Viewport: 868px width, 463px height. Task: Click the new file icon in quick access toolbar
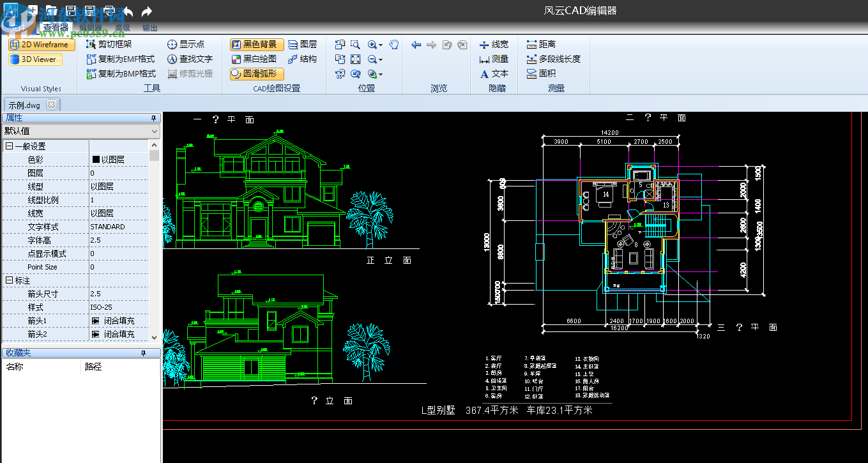tap(33, 11)
